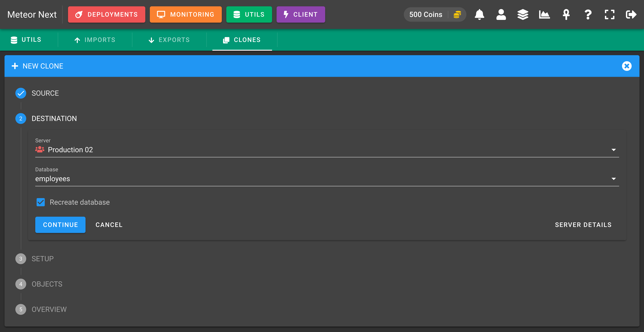
Task: Switch to the Imports tab
Action: [95, 40]
